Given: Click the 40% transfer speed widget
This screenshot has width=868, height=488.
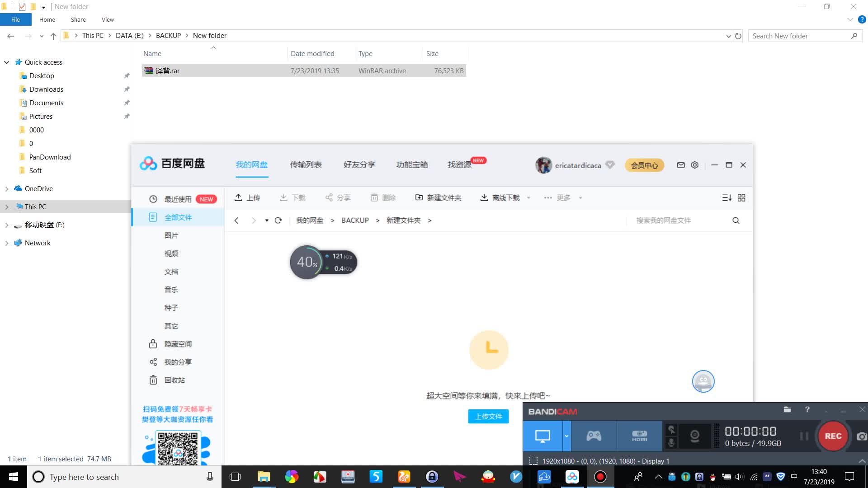Looking at the screenshot, I should (x=323, y=262).
